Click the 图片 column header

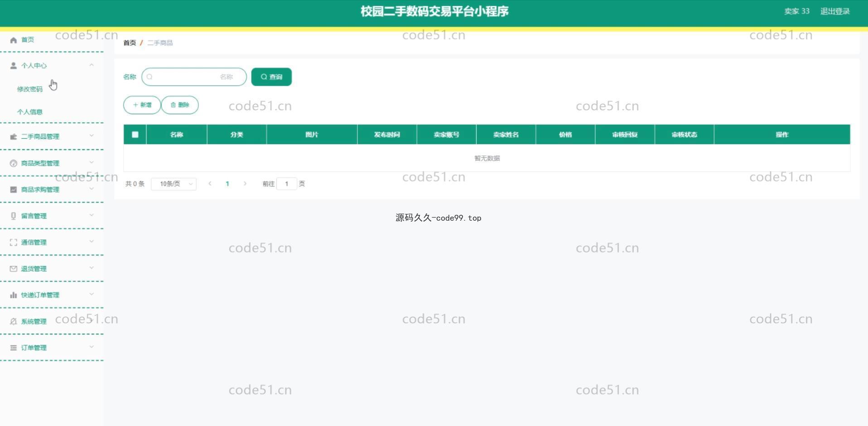[x=312, y=135]
